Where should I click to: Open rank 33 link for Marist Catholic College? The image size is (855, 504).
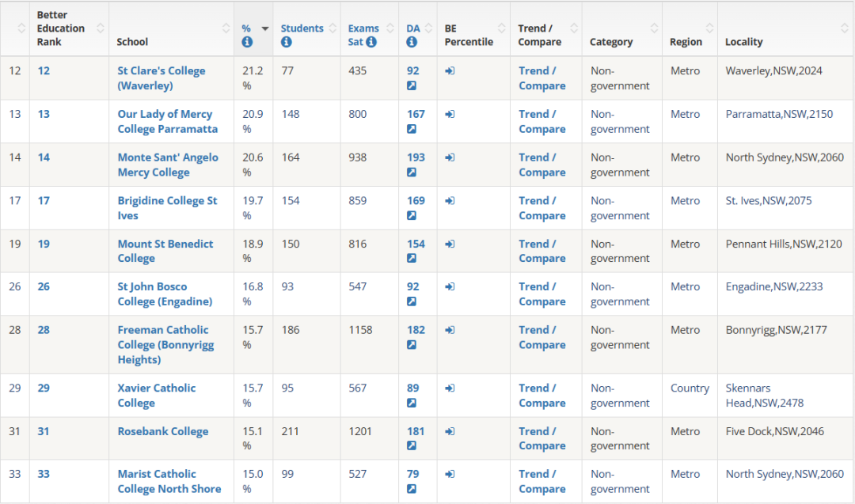pyautogui.click(x=44, y=474)
